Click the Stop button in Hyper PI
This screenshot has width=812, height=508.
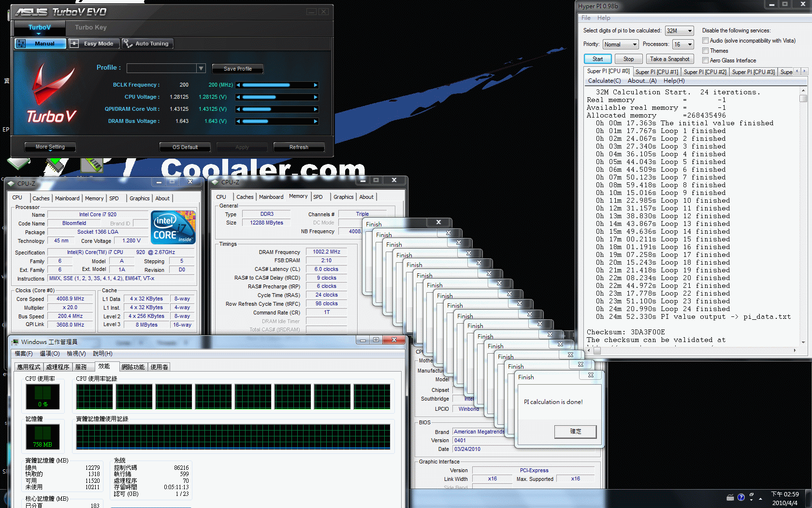[x=628, y=59]
